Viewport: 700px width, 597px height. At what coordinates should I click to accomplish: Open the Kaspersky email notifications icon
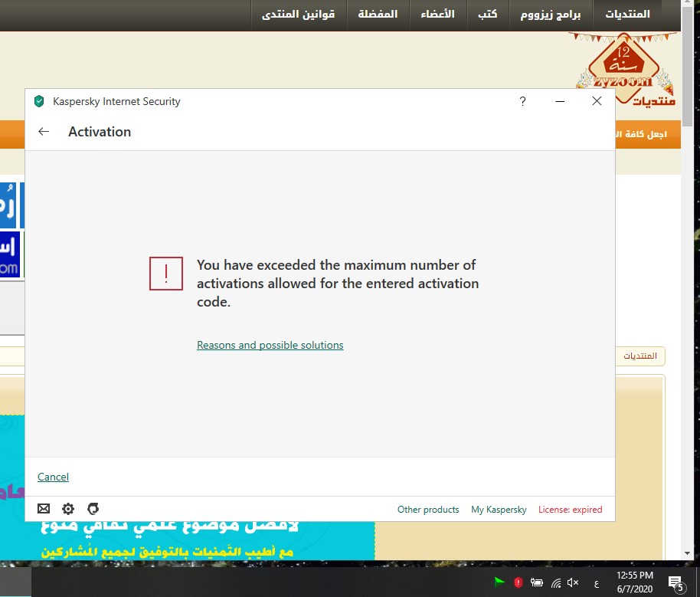(44, 509)
